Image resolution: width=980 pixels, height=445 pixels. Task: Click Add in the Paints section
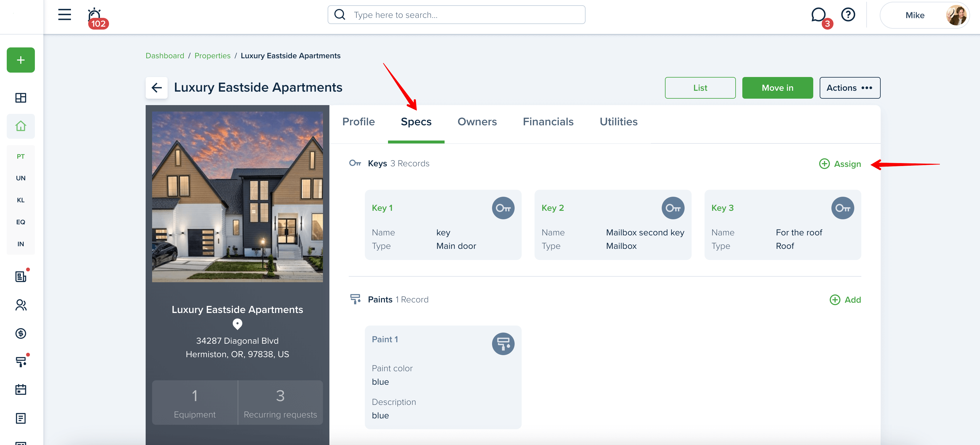coord(845,300)
